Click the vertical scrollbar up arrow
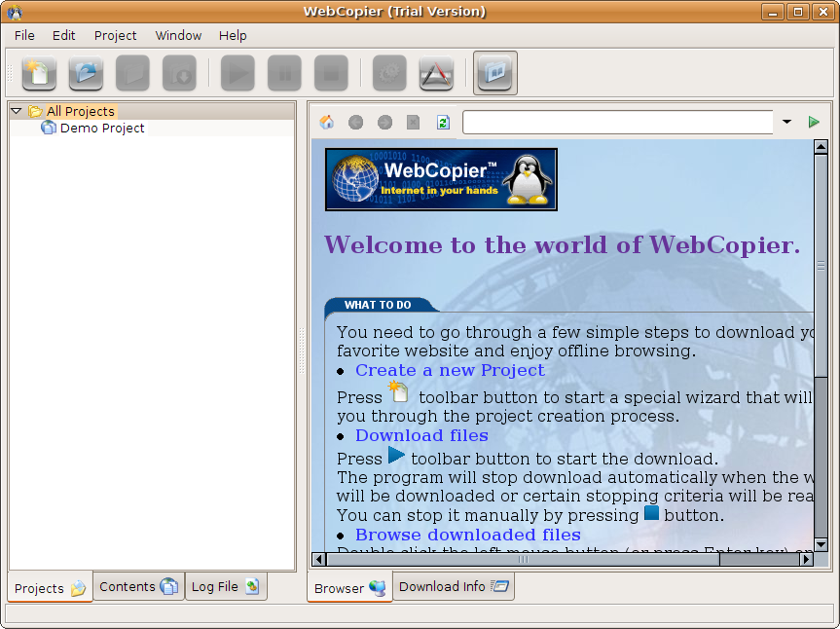 click(x=821, y=146)
